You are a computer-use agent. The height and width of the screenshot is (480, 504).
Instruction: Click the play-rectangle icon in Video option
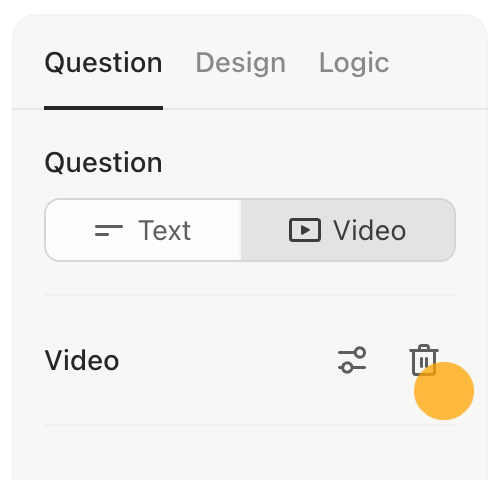(305, 230)
